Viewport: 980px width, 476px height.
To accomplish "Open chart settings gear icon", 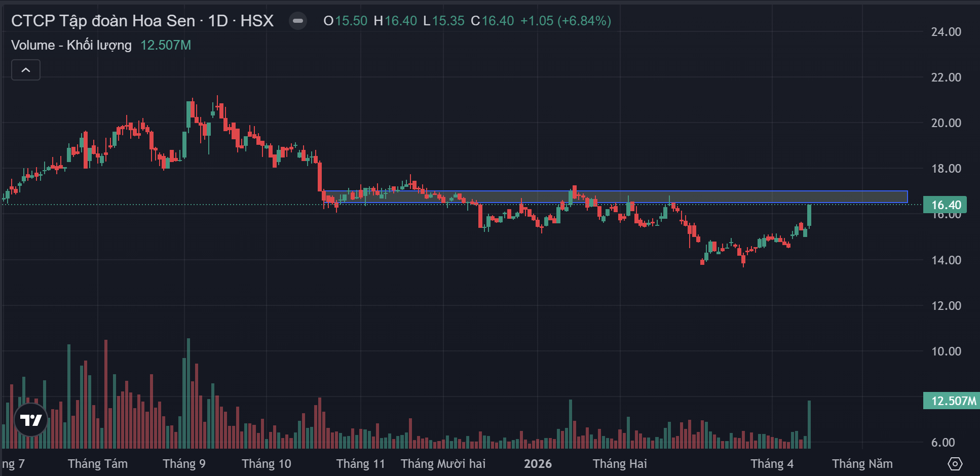I will pyautogui.click(x=955, y=463).
